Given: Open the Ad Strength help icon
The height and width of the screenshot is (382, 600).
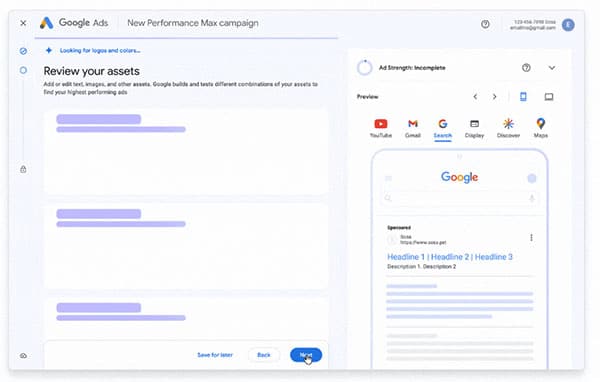Looking at the screenshot, I should click(x=526, y=68).
